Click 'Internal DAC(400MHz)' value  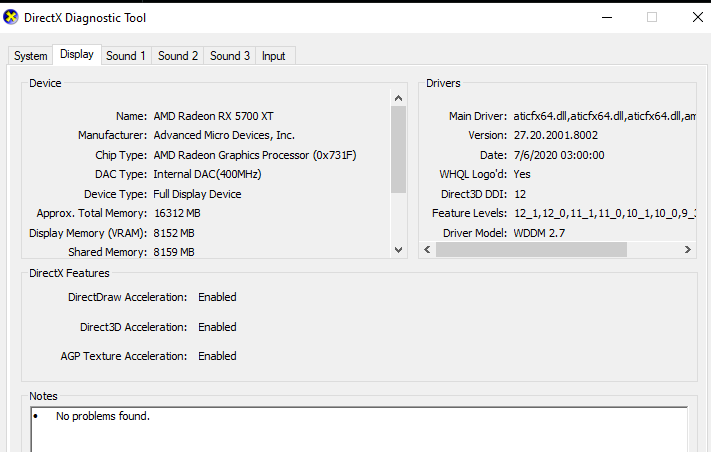click(x=207, y=174)
